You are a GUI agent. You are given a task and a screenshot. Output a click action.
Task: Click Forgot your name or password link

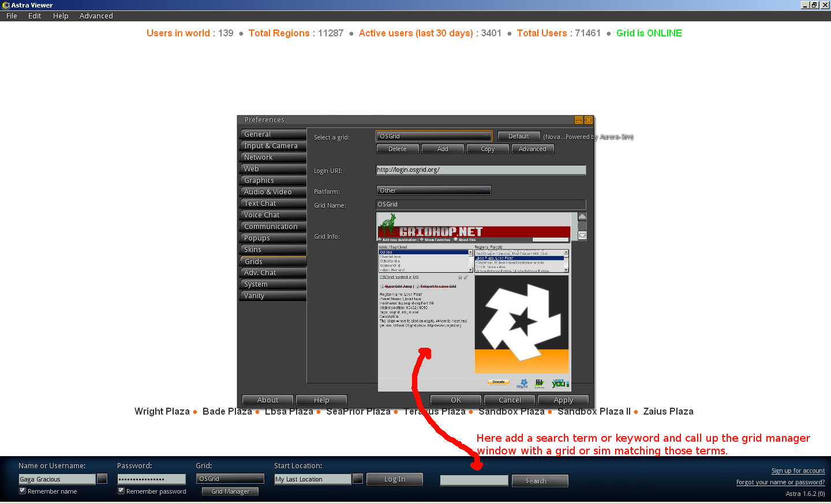780,482
